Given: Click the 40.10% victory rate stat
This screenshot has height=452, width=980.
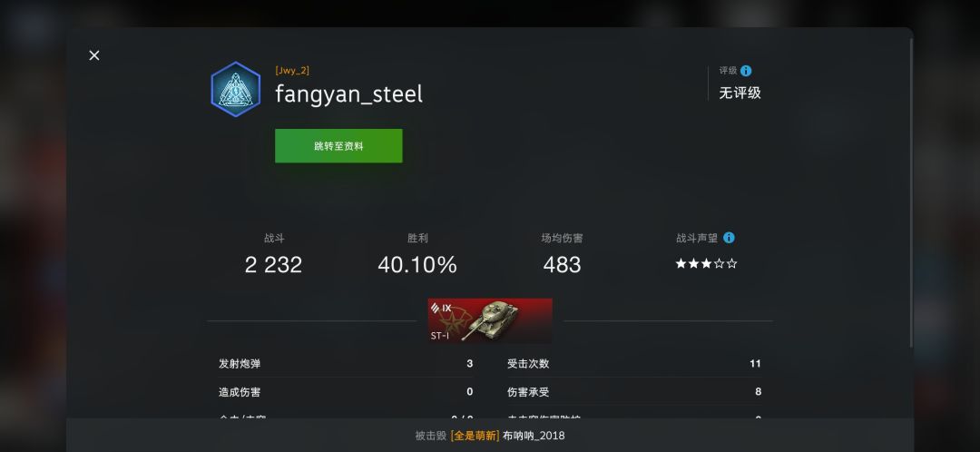Looking at the screenshot, I should 417,264.
